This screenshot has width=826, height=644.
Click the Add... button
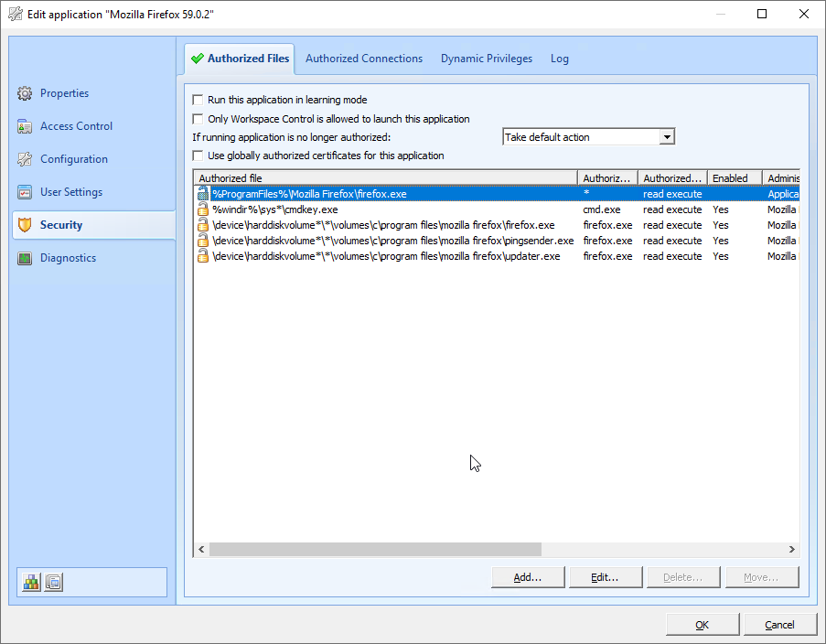point(527,577)
